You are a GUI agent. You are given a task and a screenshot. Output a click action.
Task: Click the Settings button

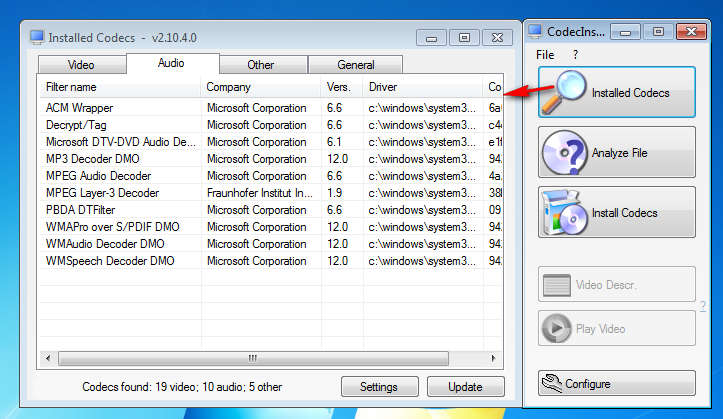379,386
